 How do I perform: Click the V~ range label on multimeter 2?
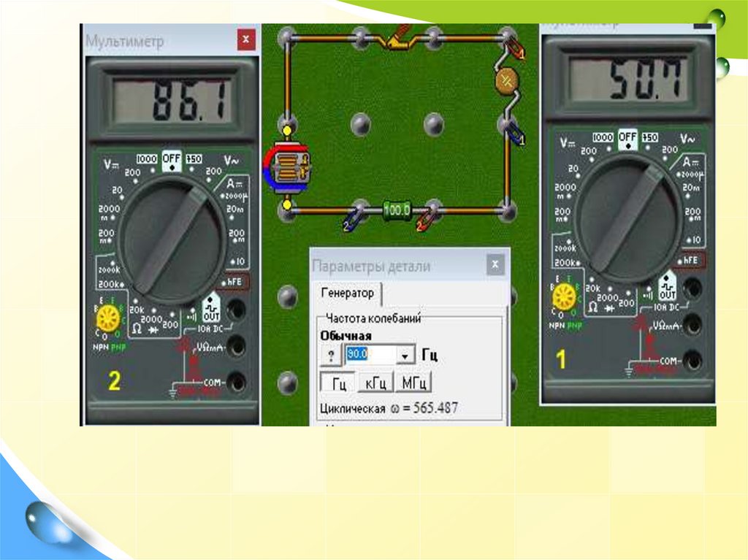[231, 161]
